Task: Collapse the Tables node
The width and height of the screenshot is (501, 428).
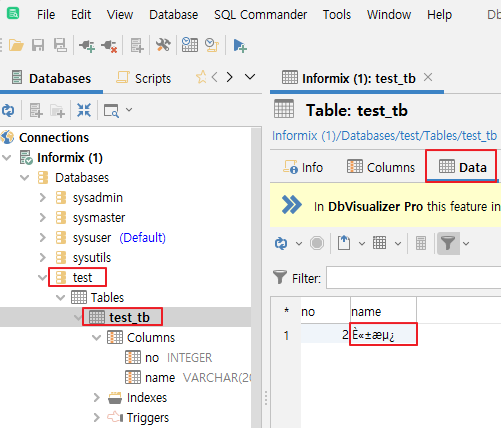Action: [60, 298]
